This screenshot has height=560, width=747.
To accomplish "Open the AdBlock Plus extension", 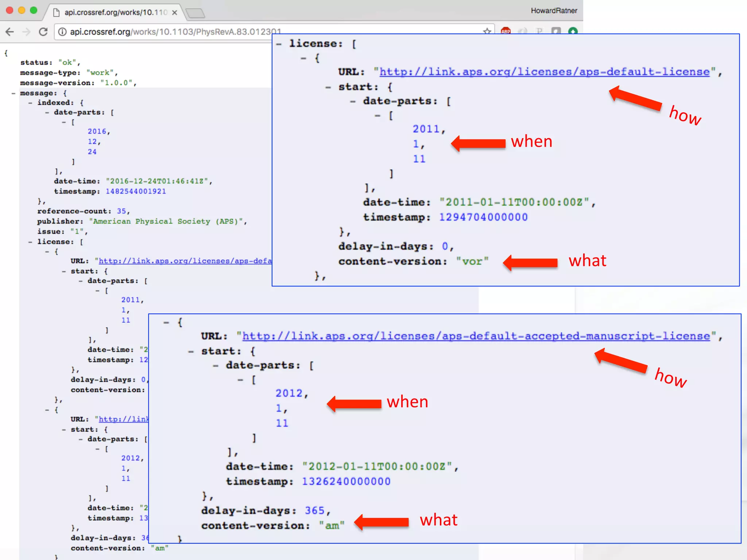I will pyautogui.click(x=506, y=31).
